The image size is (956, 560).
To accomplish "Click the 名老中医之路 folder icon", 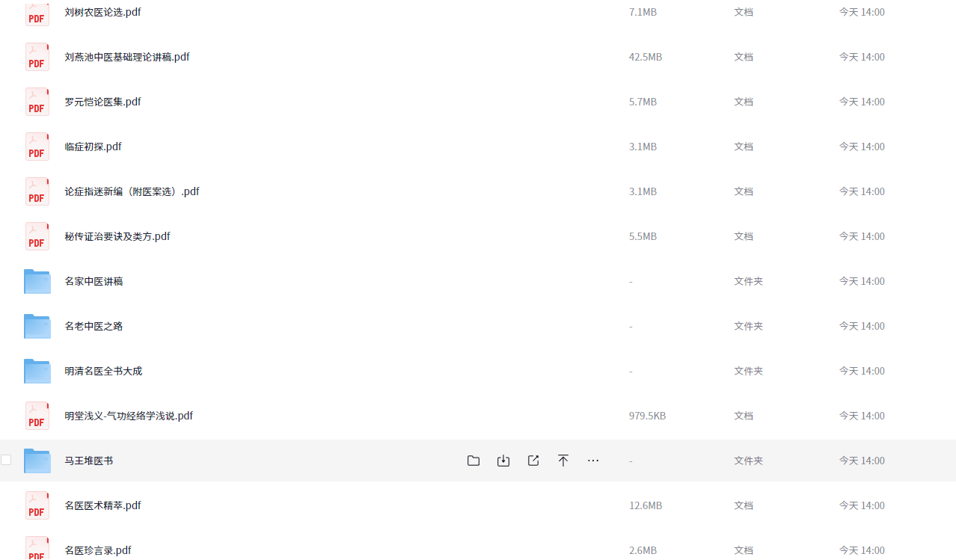I will pyautogui.click(x=37, y=326).
